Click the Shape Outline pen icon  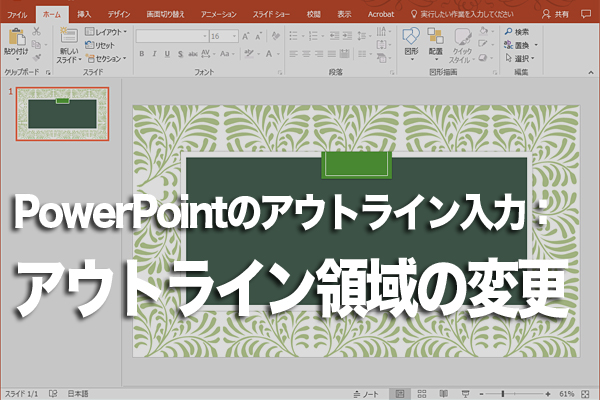tap(483, 44)
